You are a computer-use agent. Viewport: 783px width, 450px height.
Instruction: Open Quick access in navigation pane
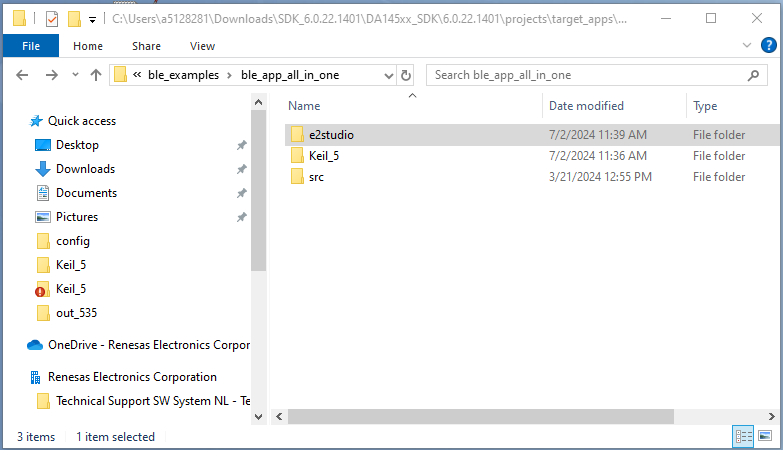82,121
